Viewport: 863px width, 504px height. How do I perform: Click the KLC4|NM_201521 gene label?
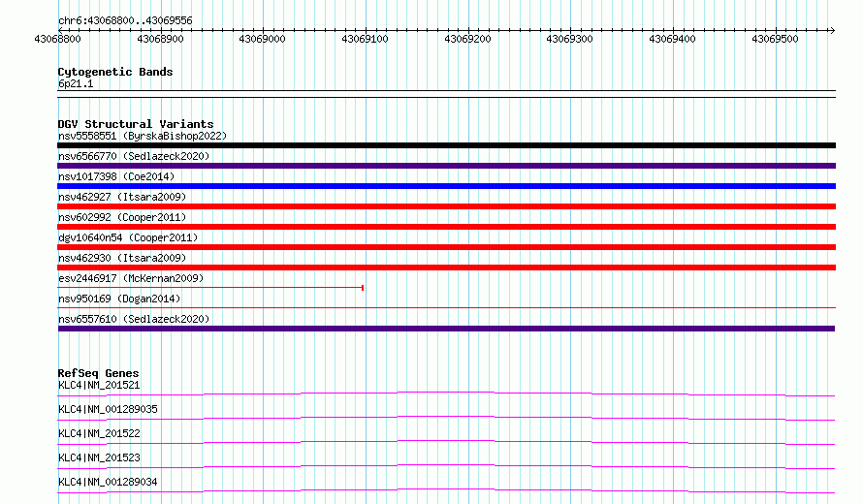(99, 385)
